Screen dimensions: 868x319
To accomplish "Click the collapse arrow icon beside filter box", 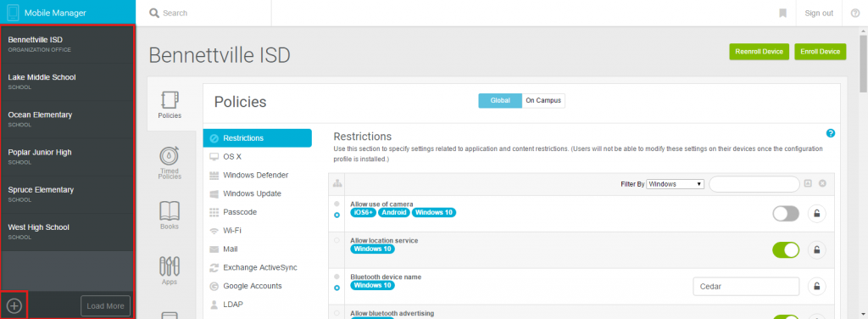I will pos(808,183).
